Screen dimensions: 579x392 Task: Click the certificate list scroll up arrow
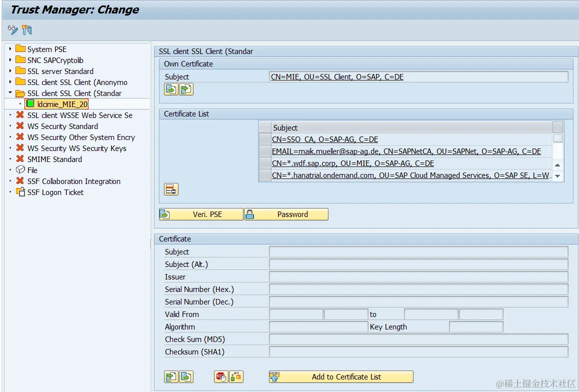557,165
